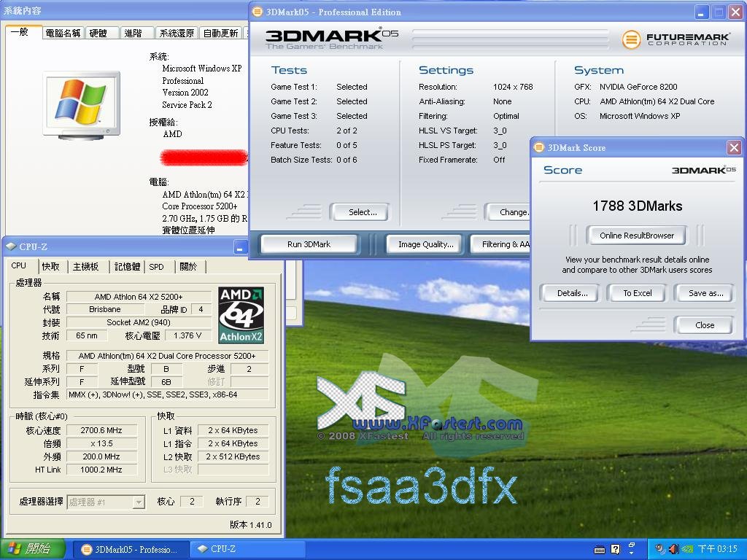This screenshot has width=747, height=560.
Task: Click the Futuremark logo icon
Action: click(631, 39)
